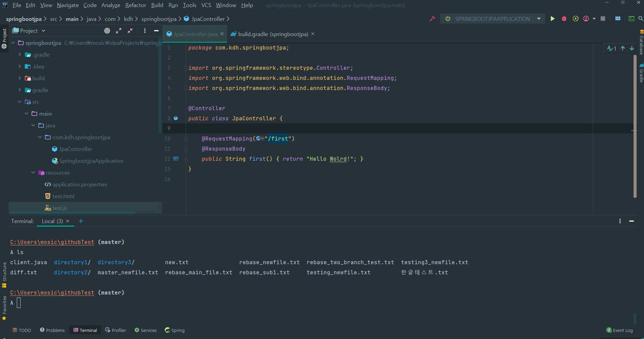This screenshot has height=339, width=644.
Task: Open the Refactor menu
Action: click(136, 5)
